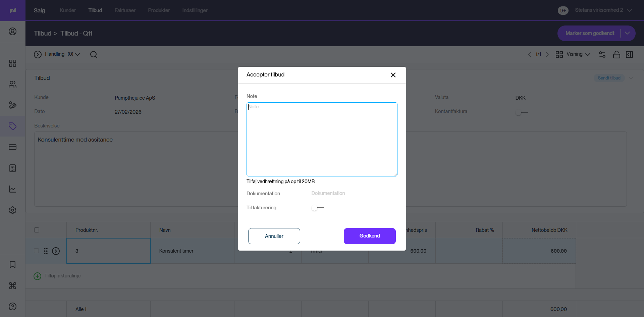Click the filter sliders icon in the toolbar
The width and height of the screenshot is (644, 317).
[602, 54]
